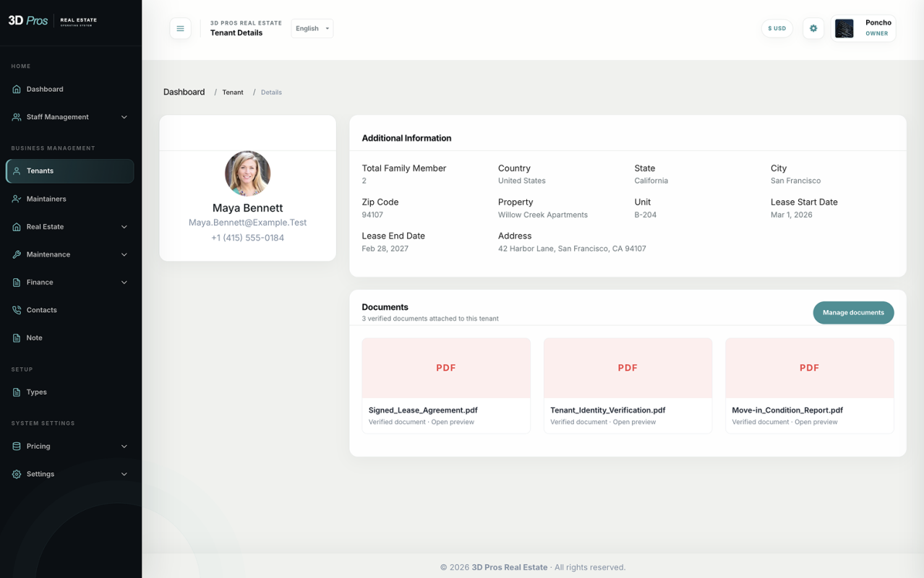Go to Maintainers in the sidebar
This screenshot has width=924, height=578.
(x=70, y=199)
